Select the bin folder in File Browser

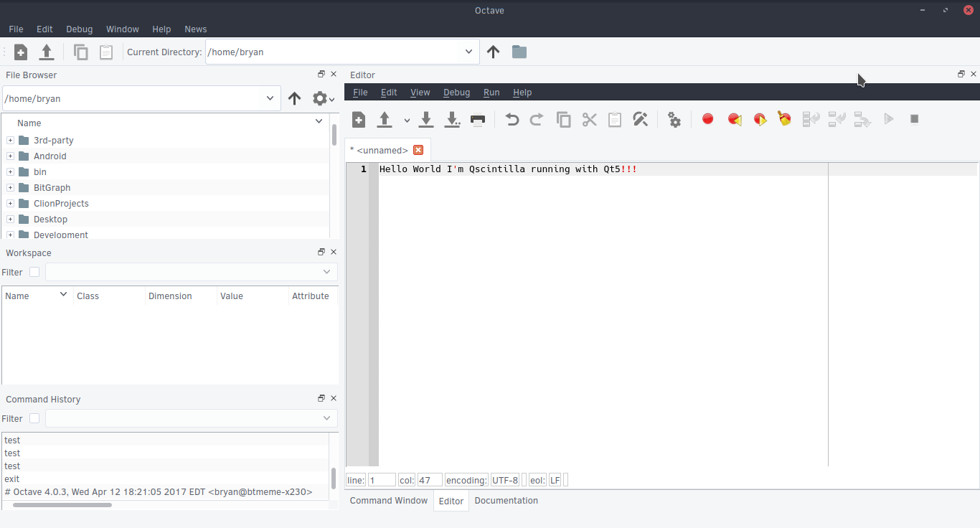coord(40,172)
